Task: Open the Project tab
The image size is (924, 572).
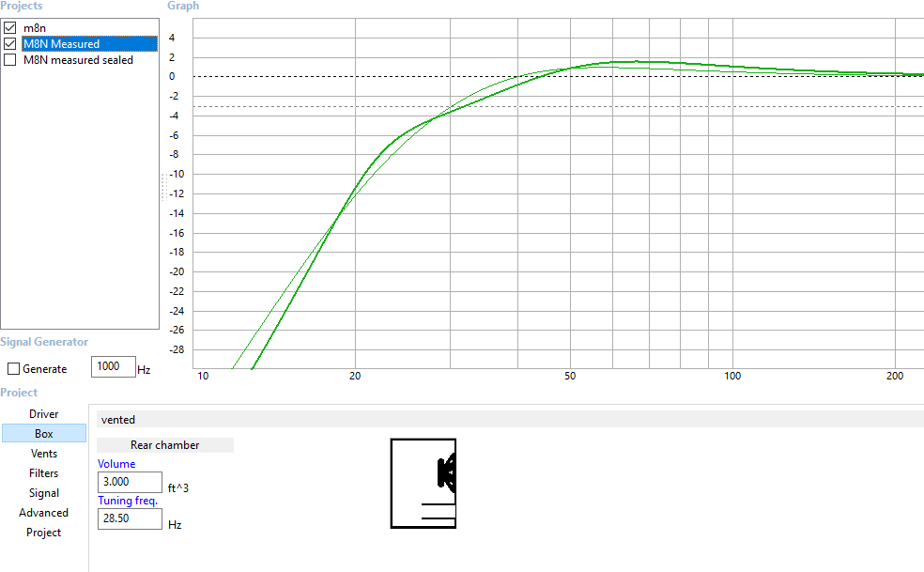Action: pyautogui.click(x=43, y=533)
